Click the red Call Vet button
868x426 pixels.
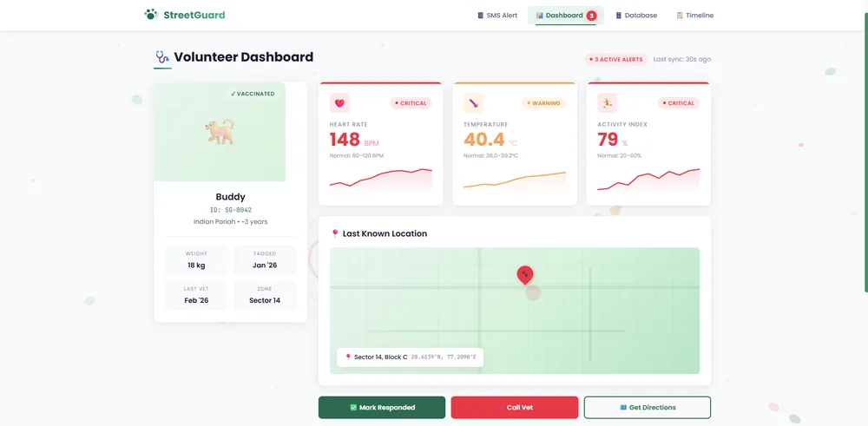click(515, 408)
